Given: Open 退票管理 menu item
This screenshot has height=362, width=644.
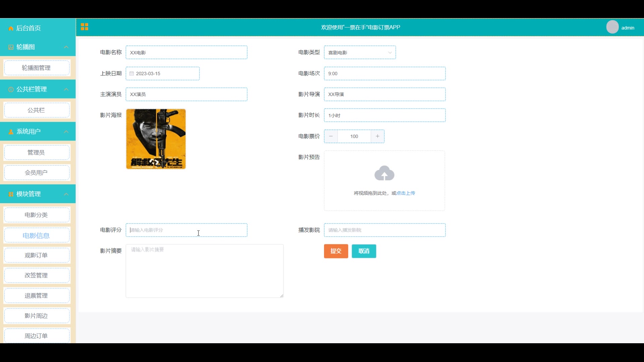Looking at the screenshot, I should pos(37,296).
